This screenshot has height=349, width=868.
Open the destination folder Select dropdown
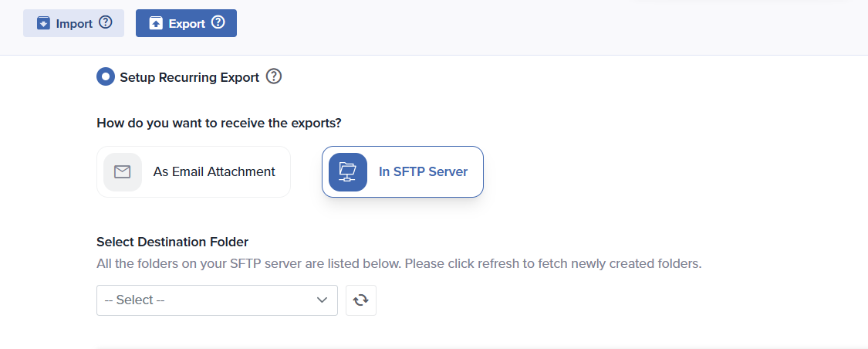point(217,300)
